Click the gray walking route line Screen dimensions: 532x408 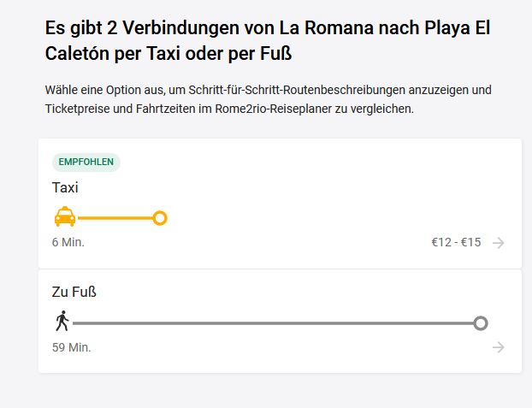274,322
